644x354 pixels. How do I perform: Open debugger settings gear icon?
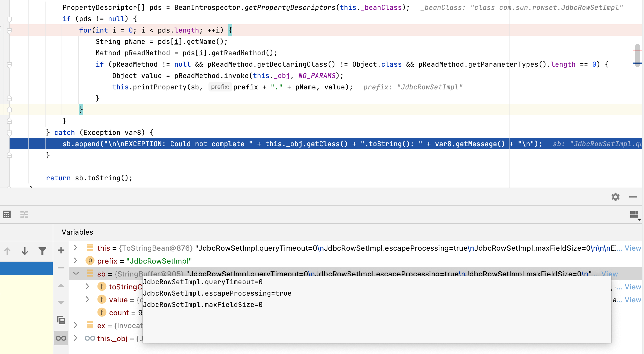tap(615, 197)
